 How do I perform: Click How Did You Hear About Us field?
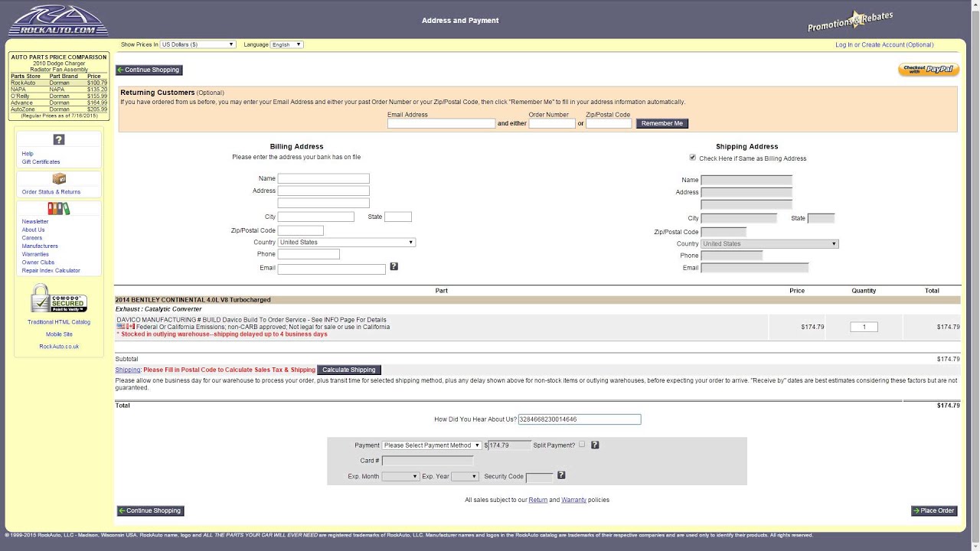point(580,419)
